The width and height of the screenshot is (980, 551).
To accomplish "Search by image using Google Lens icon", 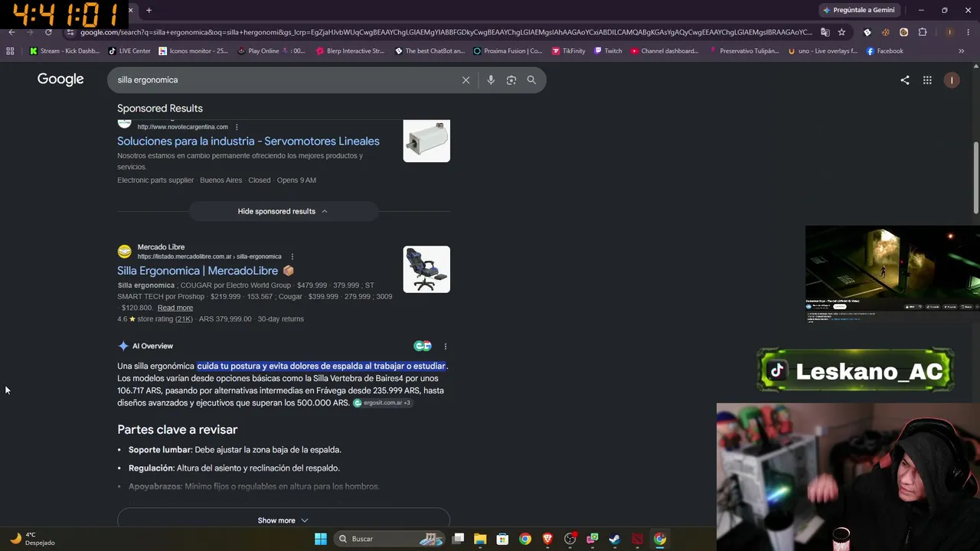I will pos(511,80).
